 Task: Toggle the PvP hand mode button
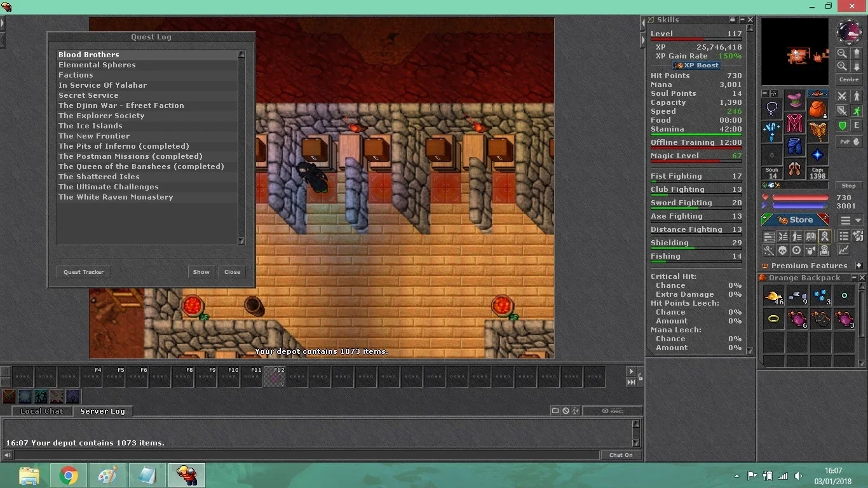pos(849,142)
